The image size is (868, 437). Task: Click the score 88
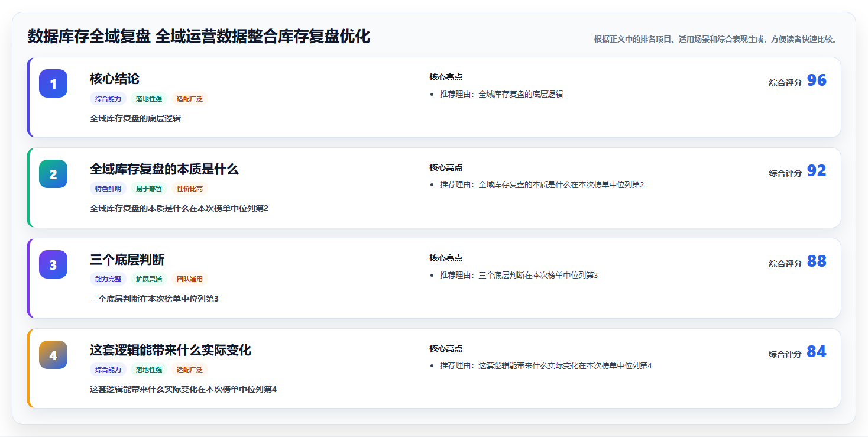point(817,261)
